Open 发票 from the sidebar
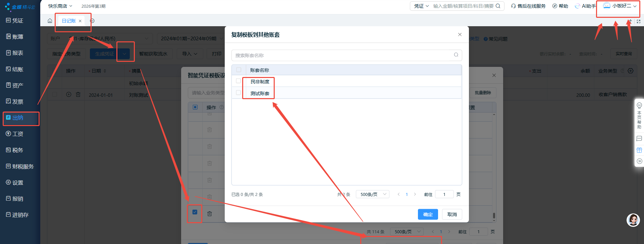Image resolution: width=644 pixels, height=244 pixels. coord(15,101)
